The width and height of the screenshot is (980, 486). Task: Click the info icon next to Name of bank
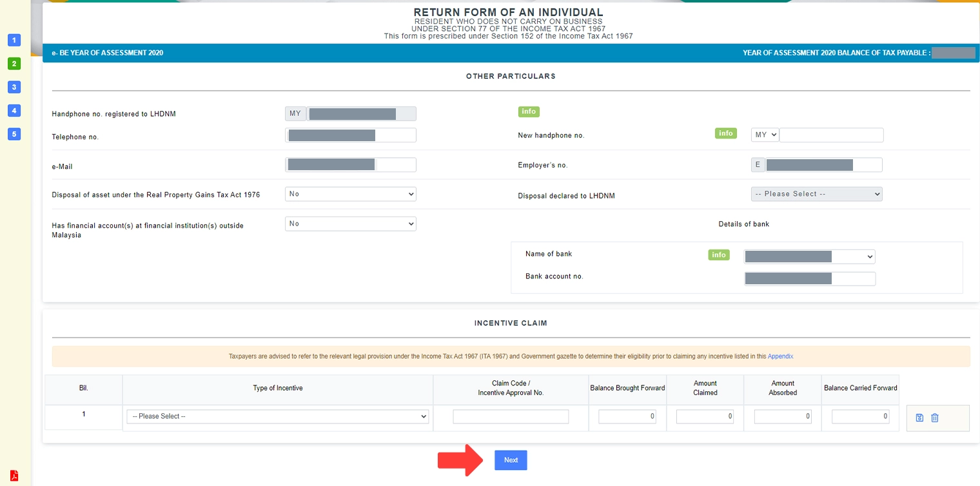coord(718,255)
